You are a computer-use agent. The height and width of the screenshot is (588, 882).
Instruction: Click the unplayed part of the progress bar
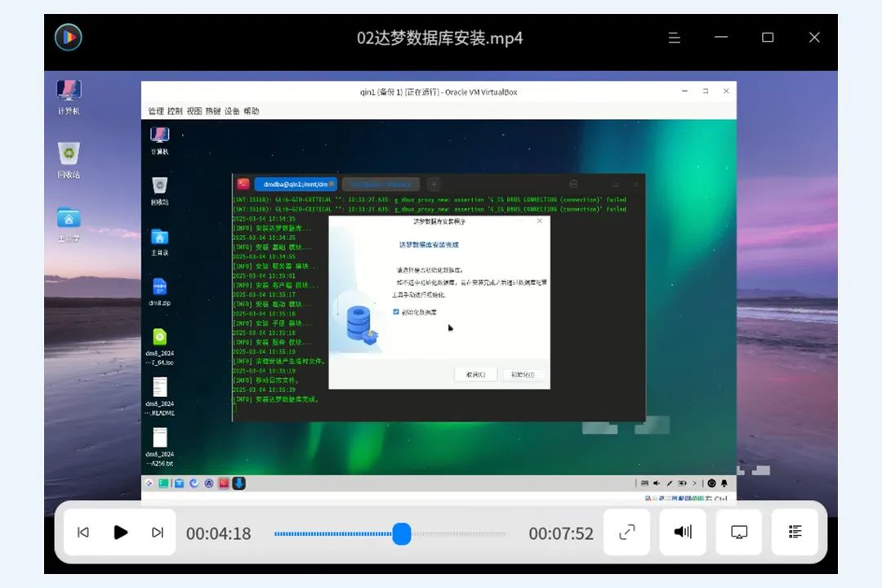pyautogui.click(x=458, y=533)
